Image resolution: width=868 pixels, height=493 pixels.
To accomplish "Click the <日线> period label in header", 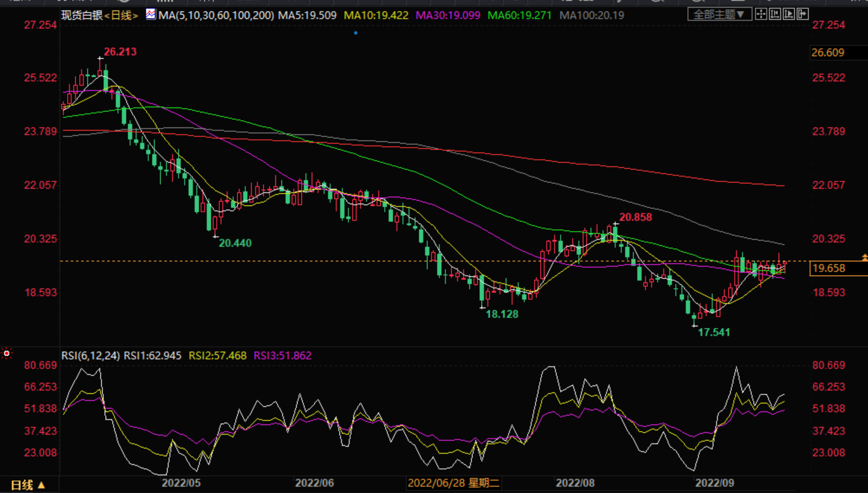I will (x=121, y=16).
